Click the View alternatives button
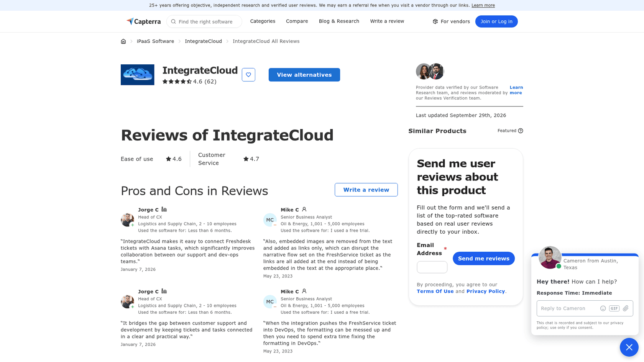 click(304, 75)
